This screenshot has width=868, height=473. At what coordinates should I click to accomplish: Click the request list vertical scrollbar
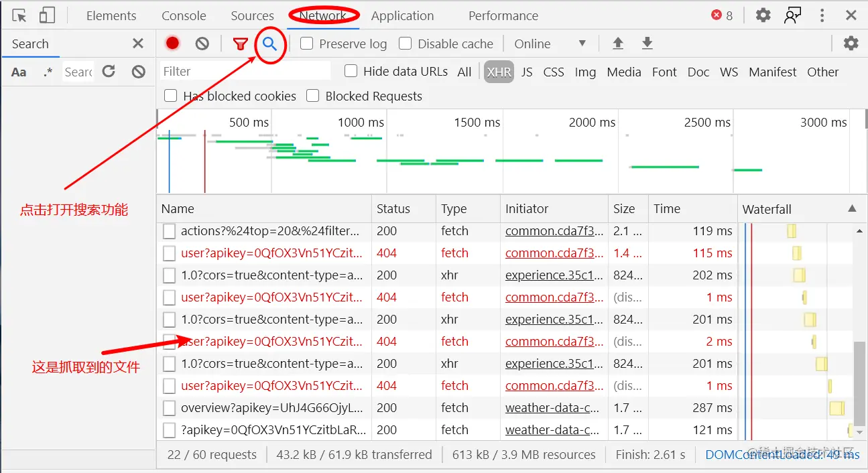coord(860,383)
